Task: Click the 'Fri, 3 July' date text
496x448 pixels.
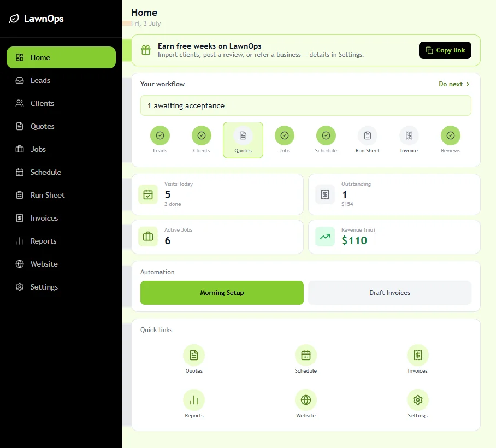Action: 146,23
